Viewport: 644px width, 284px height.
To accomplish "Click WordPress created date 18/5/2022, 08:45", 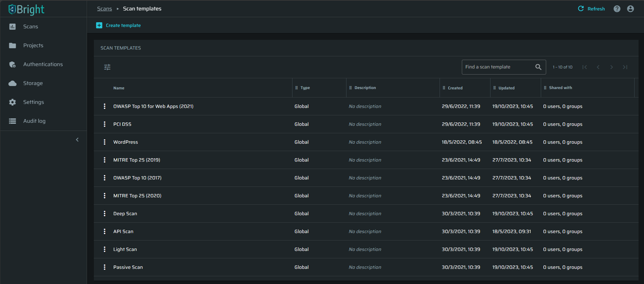I will click(462, 142).
